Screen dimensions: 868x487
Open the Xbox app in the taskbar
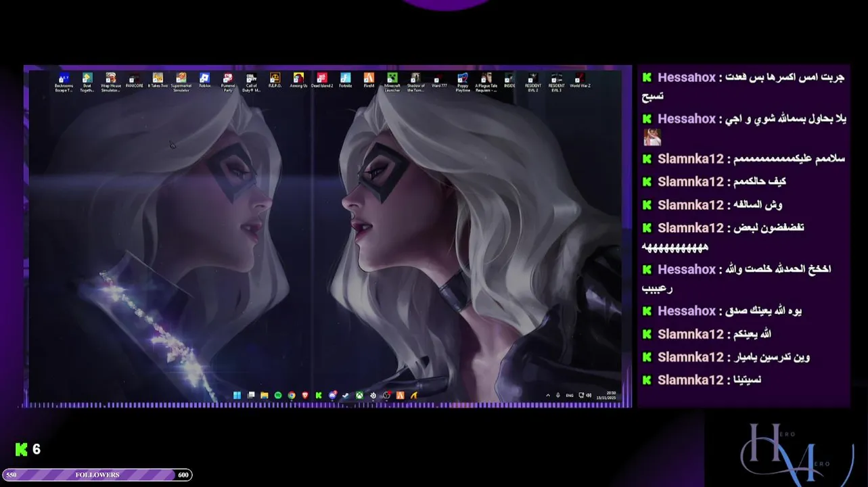[359, 395]
